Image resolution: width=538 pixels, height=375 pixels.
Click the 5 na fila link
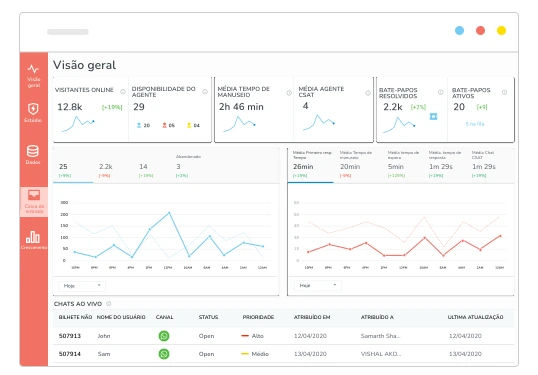[x=475, y=124]
